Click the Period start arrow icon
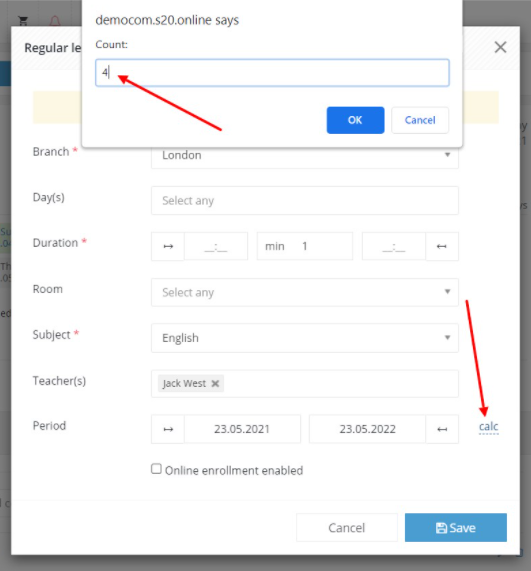Image resolution: width=531 pixels, height=571 pixels. 168,429
